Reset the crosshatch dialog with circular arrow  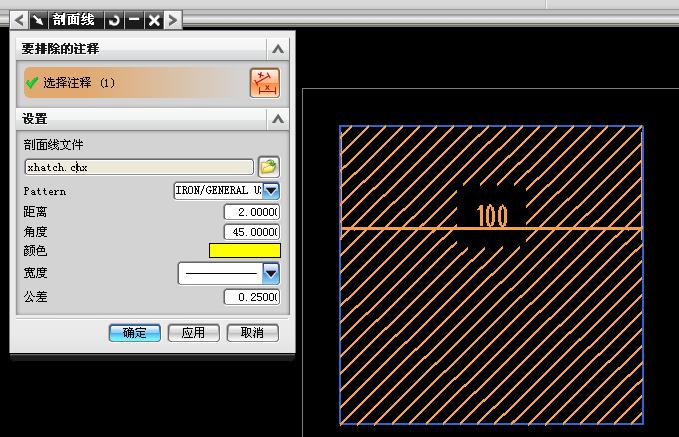coord(115,20)
